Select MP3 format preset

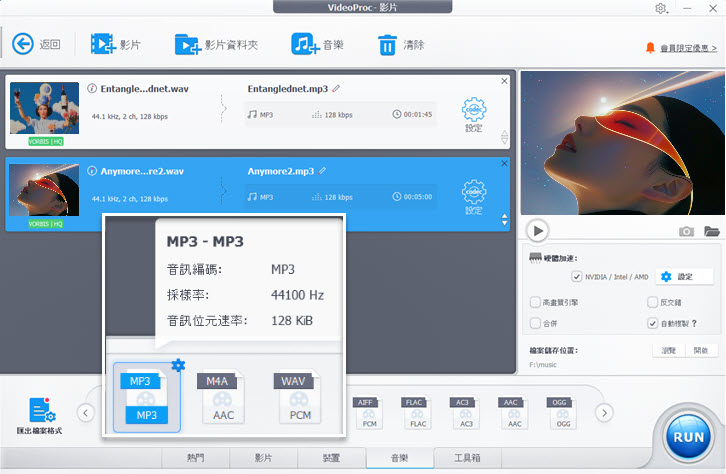146,398
